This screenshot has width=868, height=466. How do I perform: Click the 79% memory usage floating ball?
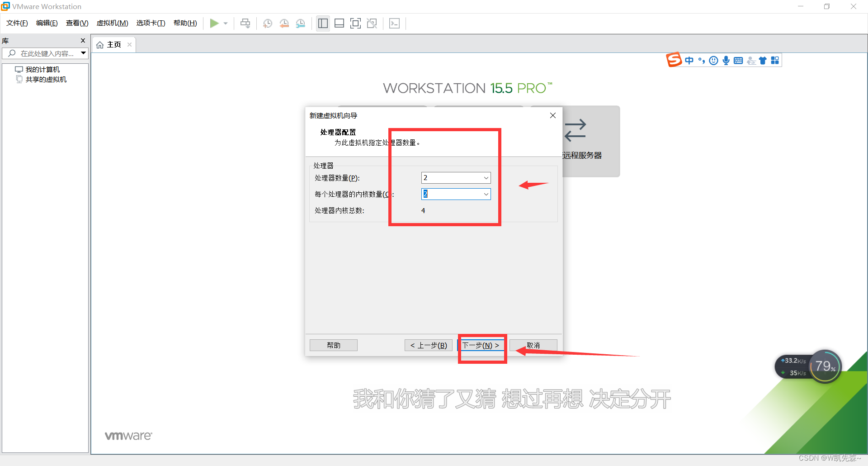pyautogui.click(x=825, y=366)
